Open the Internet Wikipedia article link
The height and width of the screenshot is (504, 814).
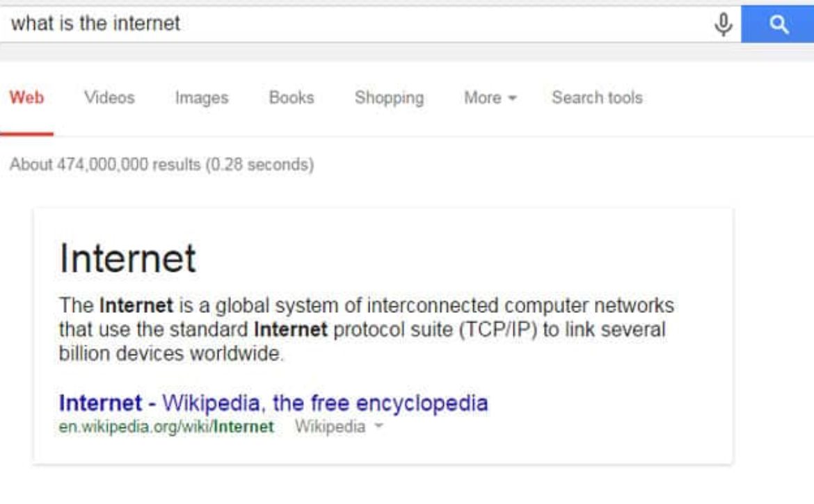pos(273,403)
